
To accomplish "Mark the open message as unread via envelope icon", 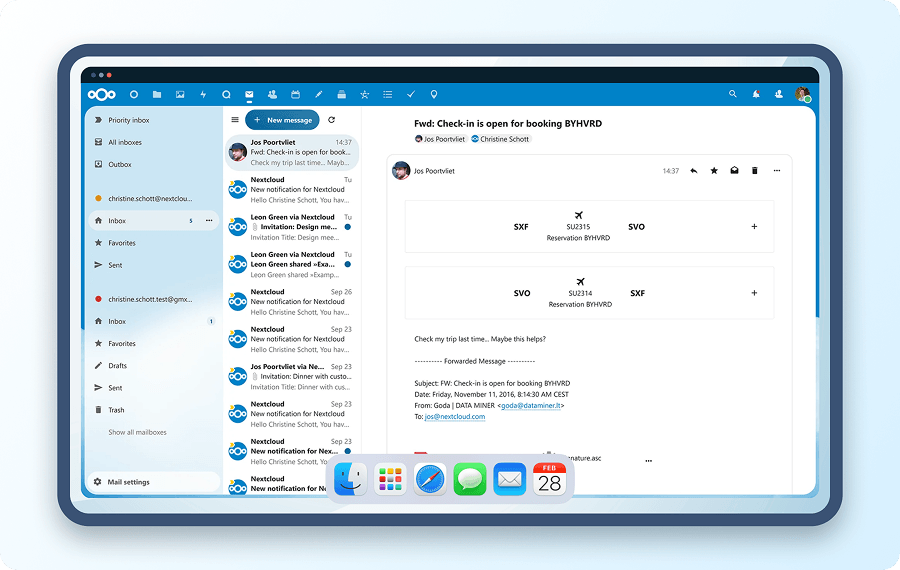I will pos(734,171).
